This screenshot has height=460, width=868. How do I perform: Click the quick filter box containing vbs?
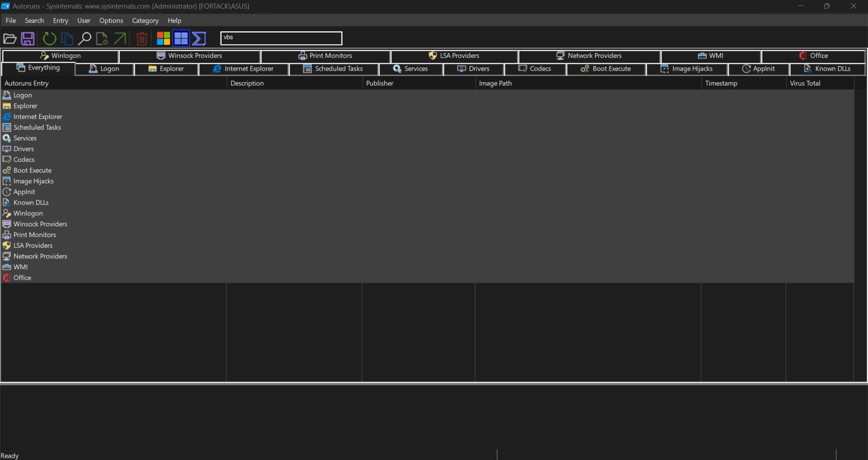click(x=281, y=38)
